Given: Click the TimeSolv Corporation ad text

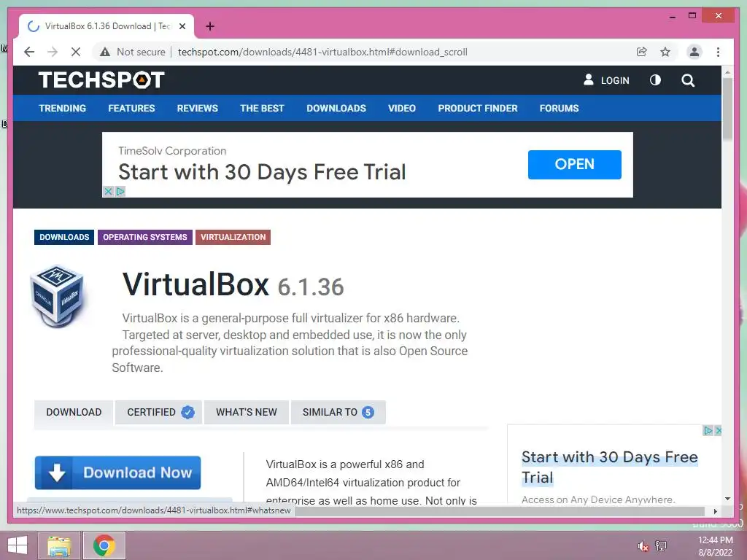Looking at the screenshot, I should pos(172,151).
